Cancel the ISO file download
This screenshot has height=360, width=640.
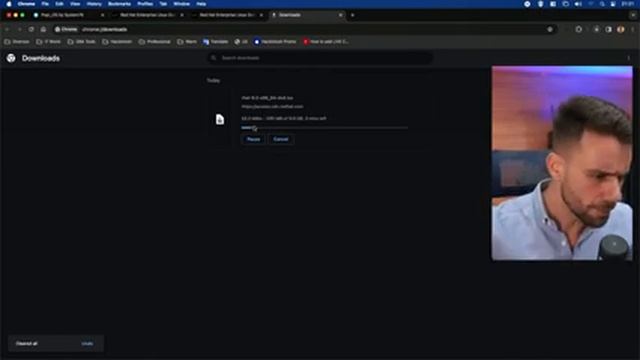point(281,139)
